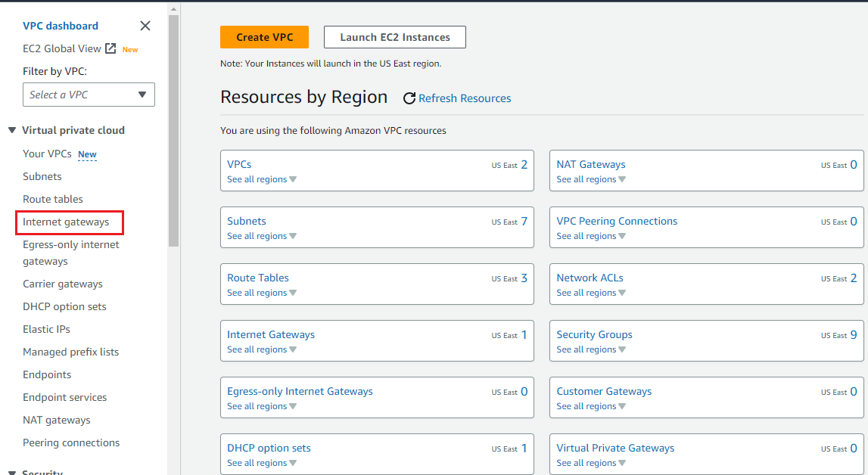Viewport: 868px width, 475px height.
Task: Expand See all regions under Internet Gateways
Action: click(262, 349)
